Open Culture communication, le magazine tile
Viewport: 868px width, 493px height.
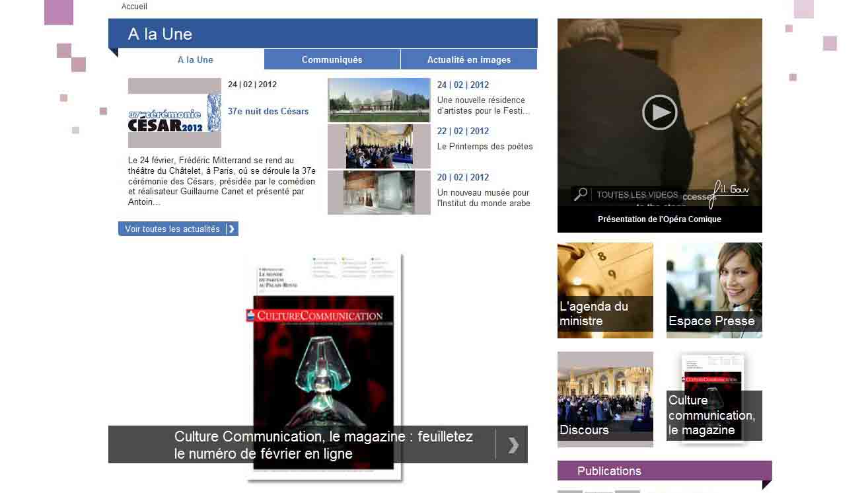[x=713, y=399]
